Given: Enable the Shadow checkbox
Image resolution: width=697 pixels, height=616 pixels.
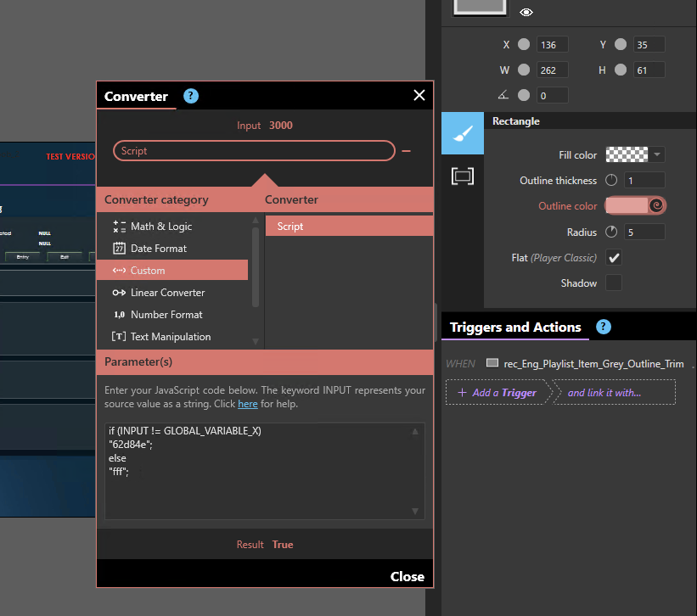Looking at the screenshot, I should tap(614, 283).
